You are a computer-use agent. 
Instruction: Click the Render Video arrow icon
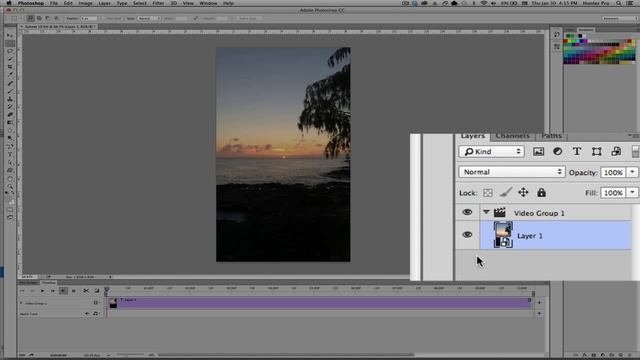click(x=32, y=355)
